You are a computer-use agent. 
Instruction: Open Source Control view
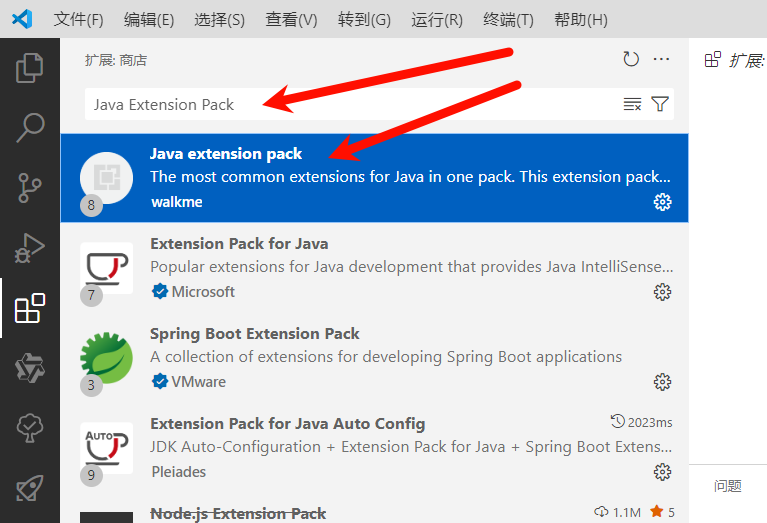point(30,187)
